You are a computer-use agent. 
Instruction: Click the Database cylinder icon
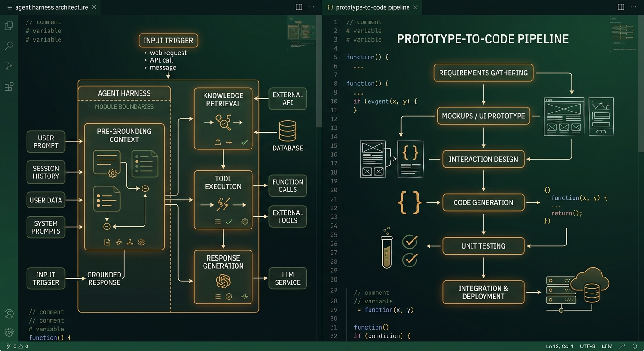(288, 131)
